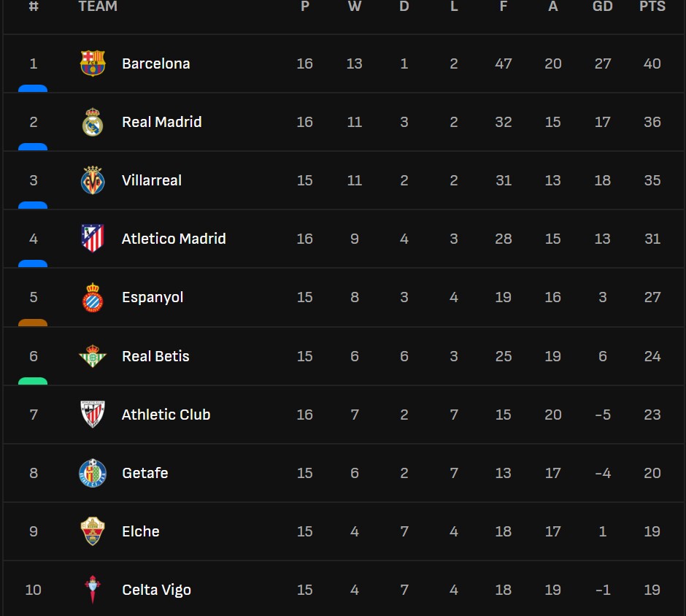Click the PTS column header
Image resolution: width=686 pixels, height=616 pixels.
coord(652,7)
